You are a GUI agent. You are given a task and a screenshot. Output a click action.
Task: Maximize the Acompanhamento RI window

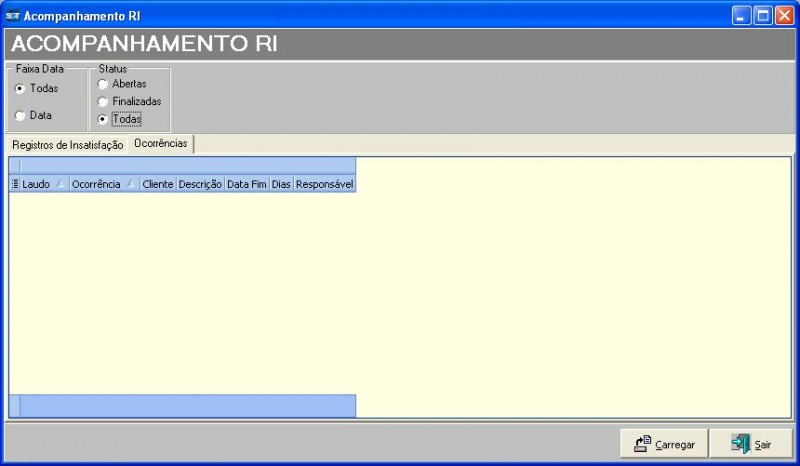pos(762,16)
